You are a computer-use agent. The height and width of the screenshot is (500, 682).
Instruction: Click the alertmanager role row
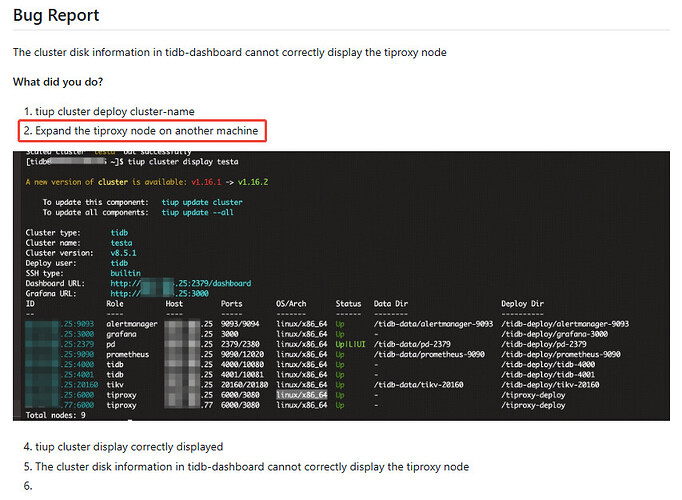pos(129,324)
